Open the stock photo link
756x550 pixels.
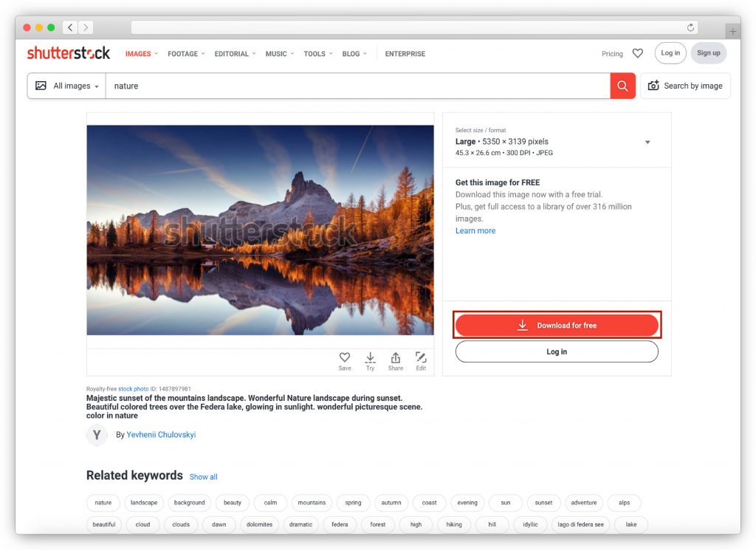134,389
